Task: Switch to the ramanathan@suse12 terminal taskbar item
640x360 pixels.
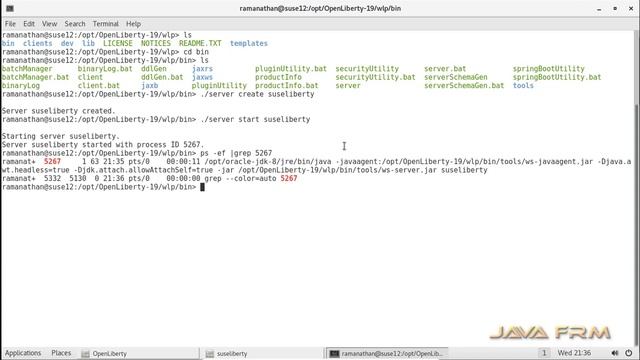Action: pos(388,353)
